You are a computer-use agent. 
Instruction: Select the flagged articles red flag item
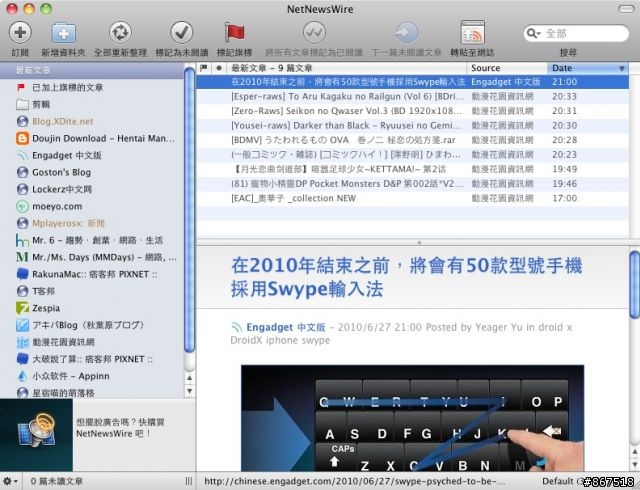[x=21, y=87]
